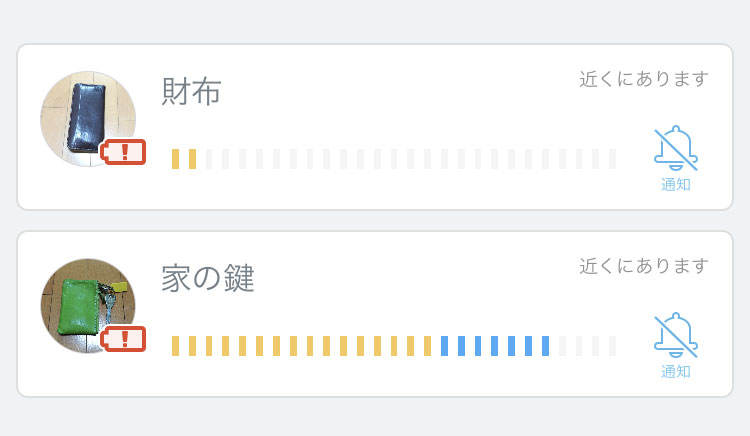750x436 pixels.
Task: Toggle the muted bell icon for 家の鍵
Action: [x=676, y=335]
